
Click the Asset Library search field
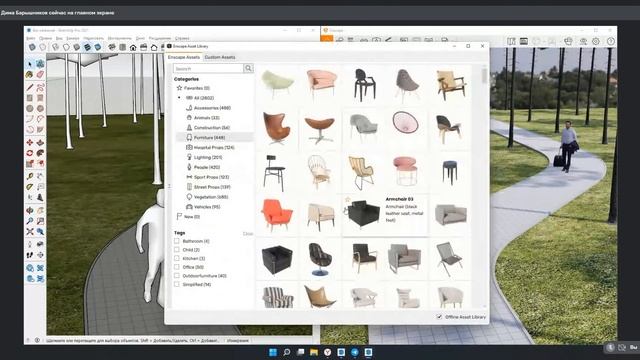click(208, 68)
